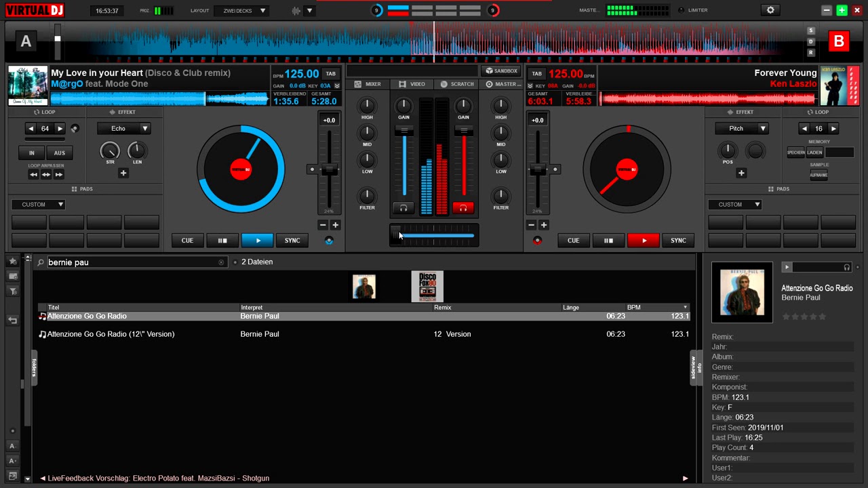Click the AUS loop out button on deck A
The width and height of the screenshot is (868, 488).
pyautogui.click(x=60, y=153)
